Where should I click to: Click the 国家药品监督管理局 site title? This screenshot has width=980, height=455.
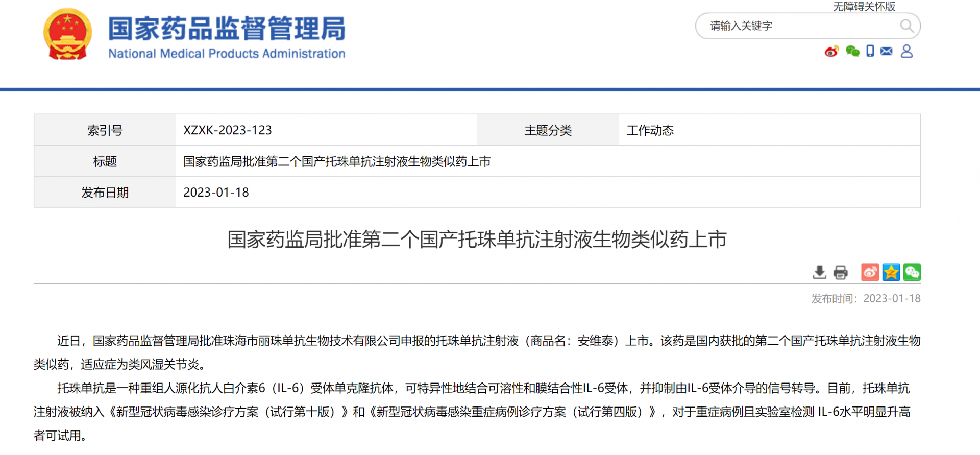pyautogui.click(x=227, y=29)
